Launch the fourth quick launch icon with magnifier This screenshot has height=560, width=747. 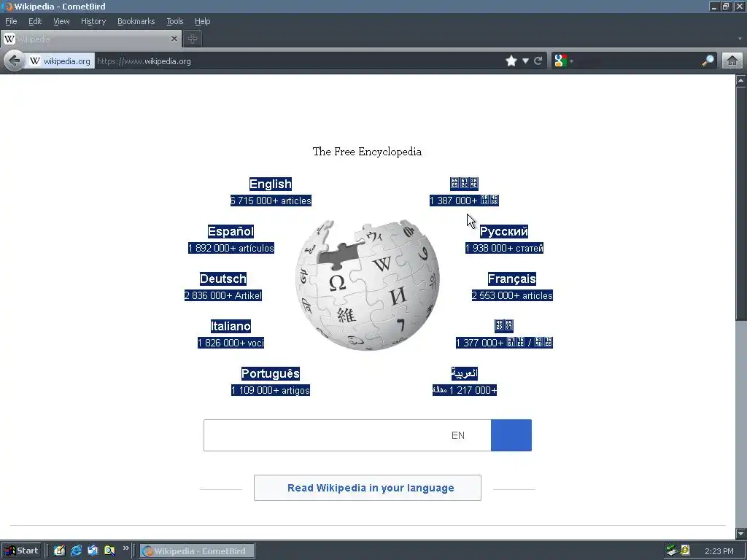click(x=109, y=551)
